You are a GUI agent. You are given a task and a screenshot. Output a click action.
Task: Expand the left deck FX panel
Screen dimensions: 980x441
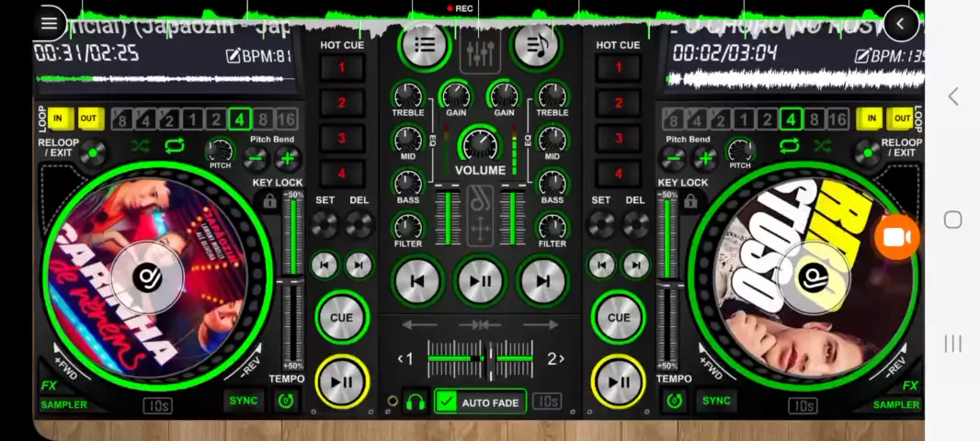click(49, 386)
